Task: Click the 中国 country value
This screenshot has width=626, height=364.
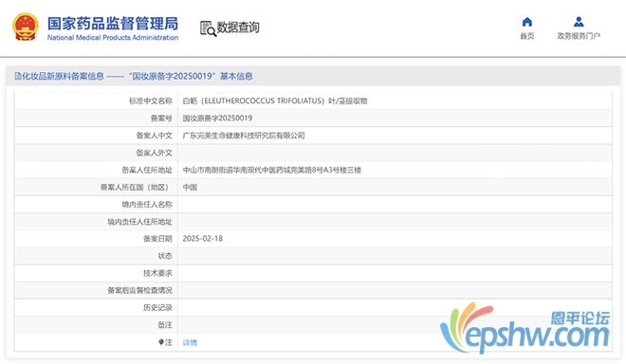Action: [190, 187]
